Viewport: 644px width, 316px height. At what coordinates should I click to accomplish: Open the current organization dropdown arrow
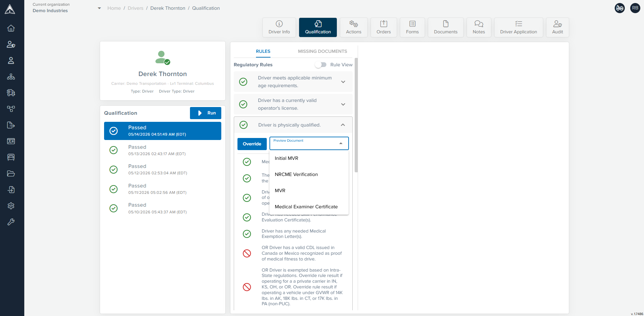pyautogui.click(x=99, y=8)
